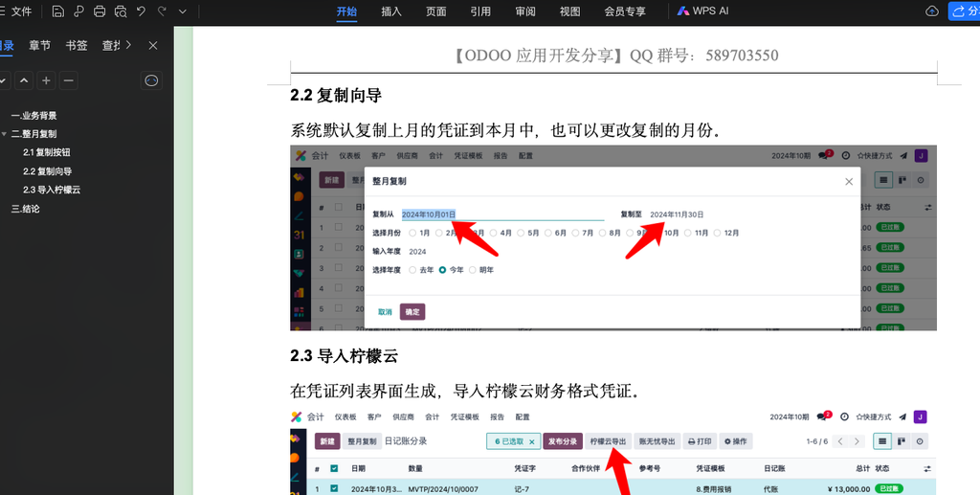The height and width of the screenshot is (495, 980).
Task: Open the 查找 tab in navigation pane
Action: [111, 45]
